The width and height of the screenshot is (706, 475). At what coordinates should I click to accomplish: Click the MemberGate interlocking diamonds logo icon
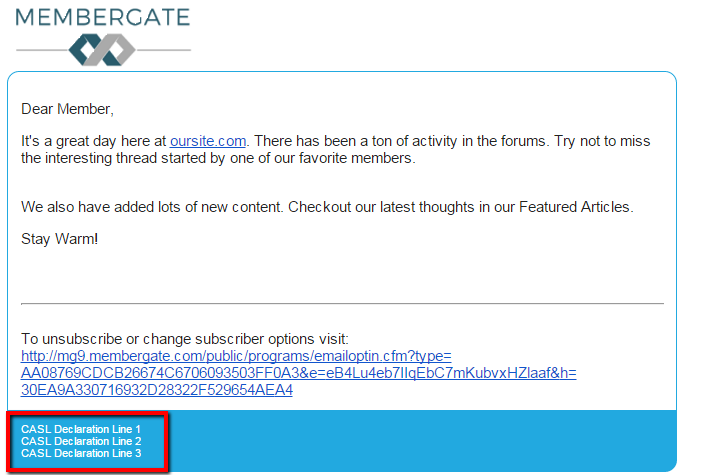click(x=102, y=49)
